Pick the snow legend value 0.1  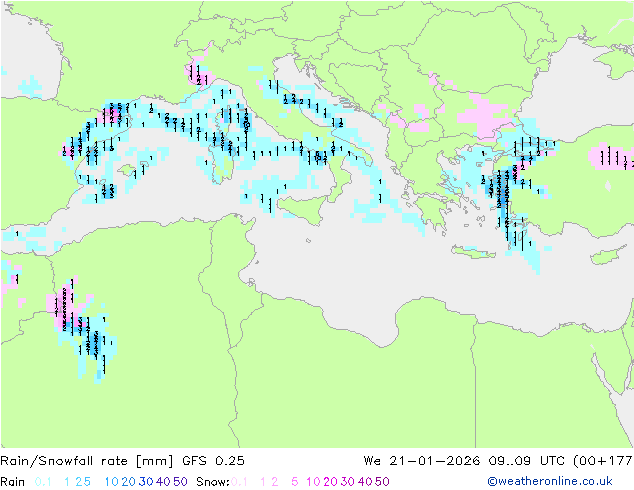[x=239, y=482]
